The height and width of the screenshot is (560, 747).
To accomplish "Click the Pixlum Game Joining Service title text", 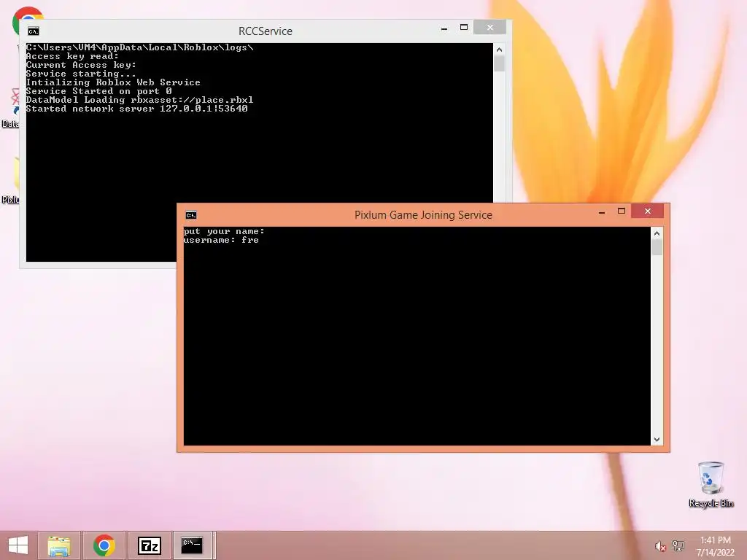I will pyautogui.click(x=423, y=215).
